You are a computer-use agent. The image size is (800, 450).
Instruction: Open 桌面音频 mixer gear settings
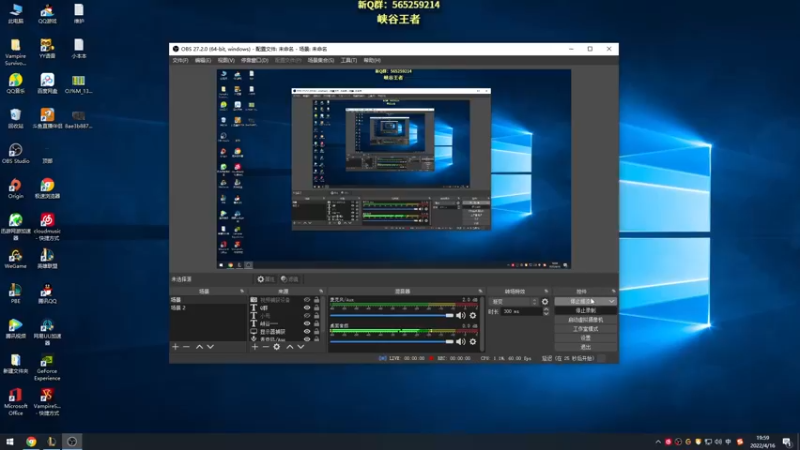(x=473, y=341)
